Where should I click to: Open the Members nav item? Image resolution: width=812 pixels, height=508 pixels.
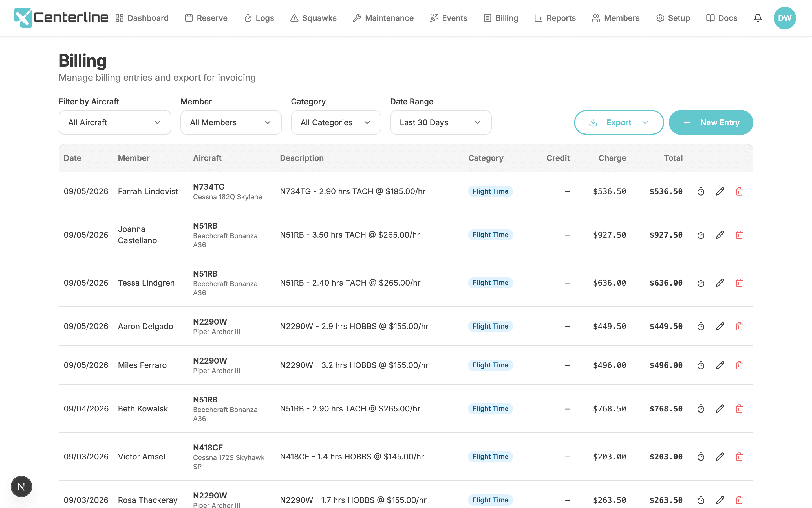(616, 18)
